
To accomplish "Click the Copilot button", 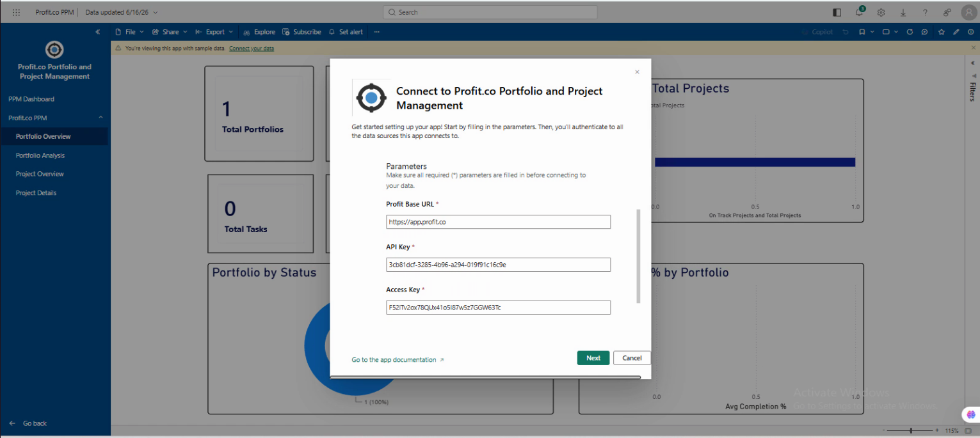I will 817,32.
